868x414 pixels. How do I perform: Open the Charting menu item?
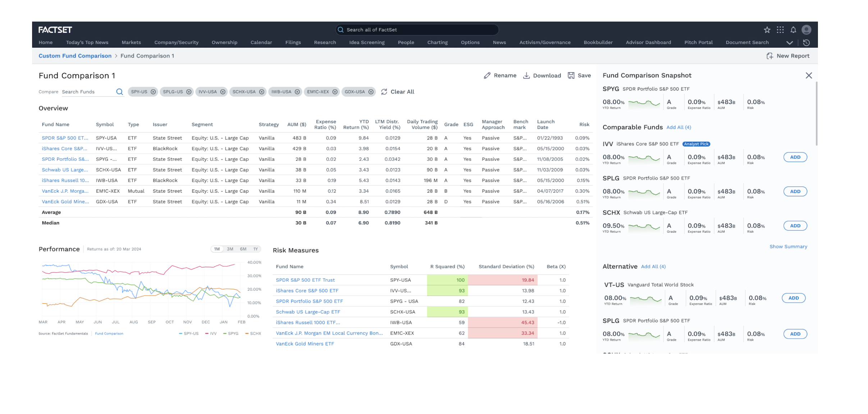(x=437, y=42)
